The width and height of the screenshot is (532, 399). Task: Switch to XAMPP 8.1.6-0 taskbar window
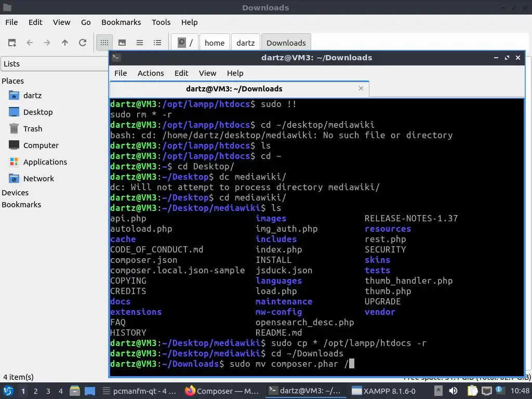coord(383,391)
